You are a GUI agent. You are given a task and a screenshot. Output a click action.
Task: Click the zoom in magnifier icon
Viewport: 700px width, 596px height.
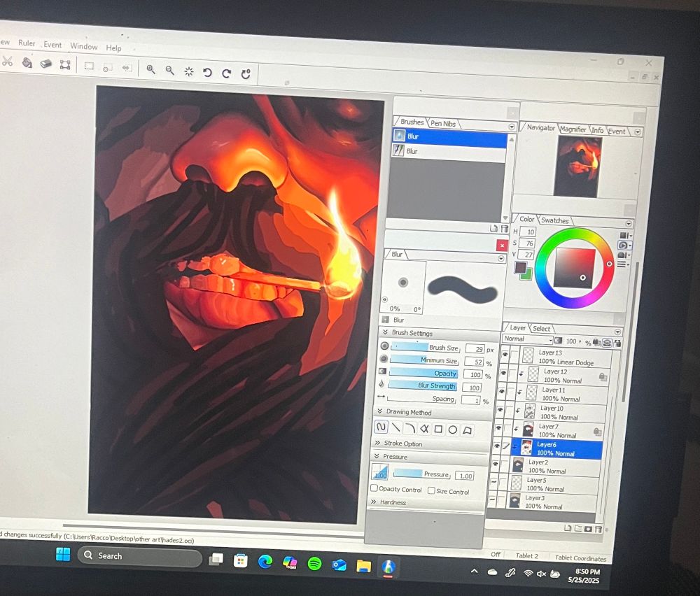[151, 69]
